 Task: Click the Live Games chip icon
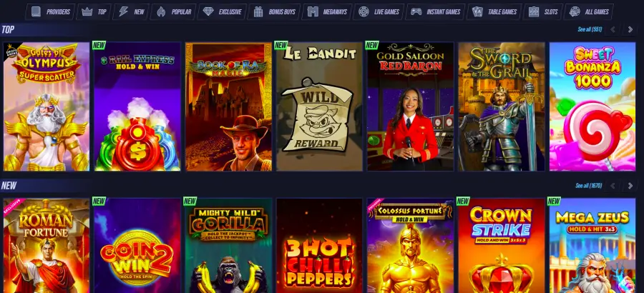(x=364, y=12)
